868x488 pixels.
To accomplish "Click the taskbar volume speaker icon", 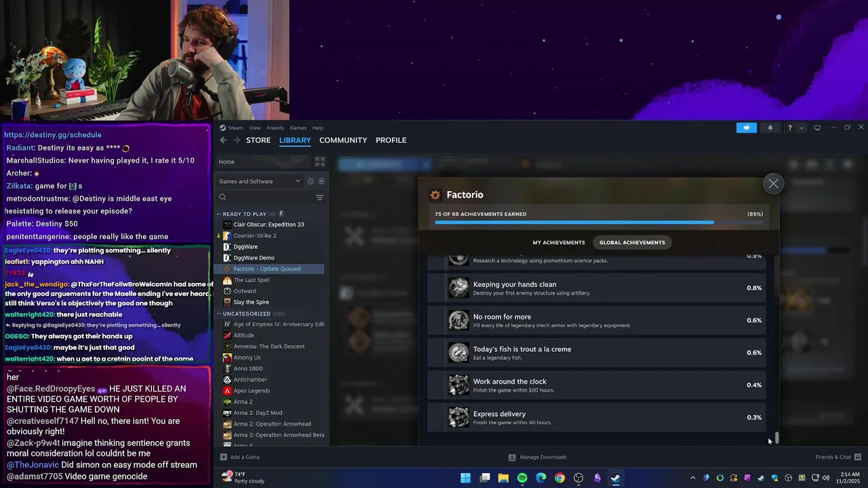I will (825, 478).
